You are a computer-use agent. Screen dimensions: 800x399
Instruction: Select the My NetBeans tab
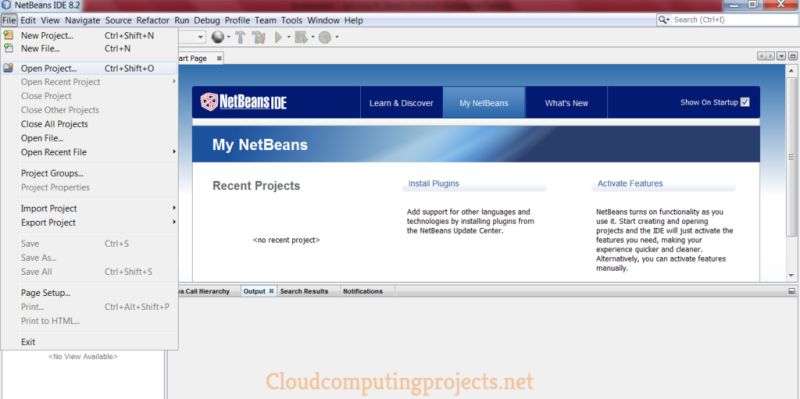click(484, 103)
